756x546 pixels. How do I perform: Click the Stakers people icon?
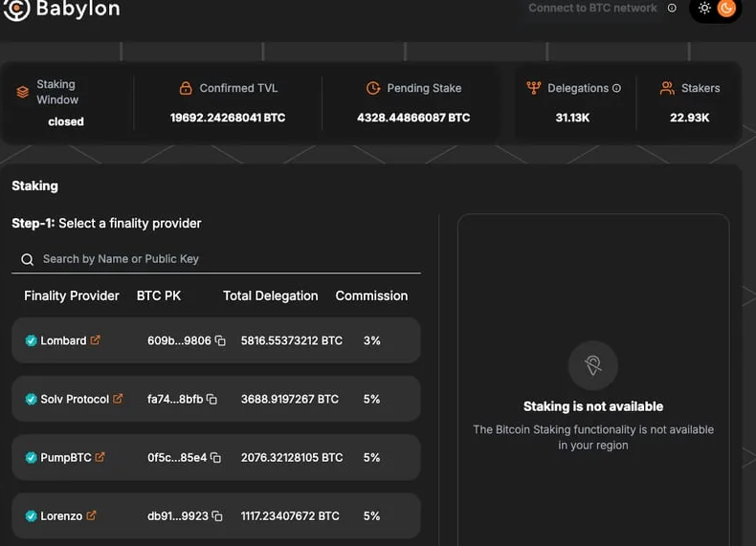(x=667, y=88)
